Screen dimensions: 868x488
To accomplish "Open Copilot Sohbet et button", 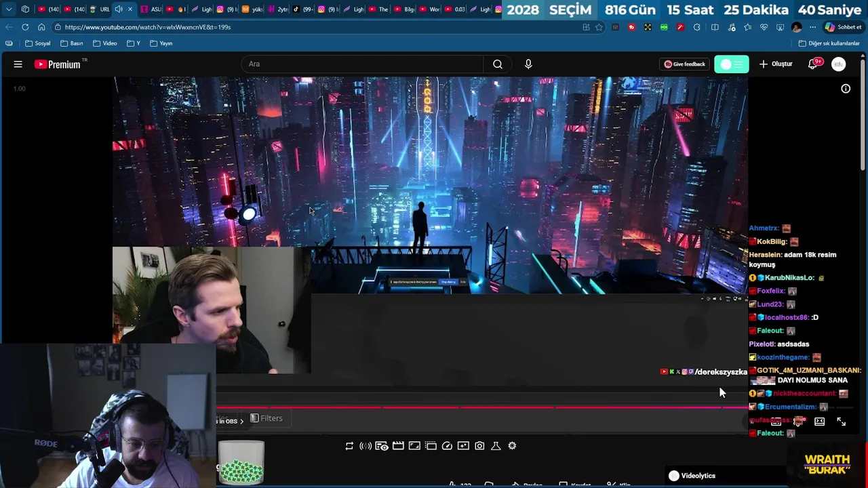I will pyautogui.click(x=843, y=27).
